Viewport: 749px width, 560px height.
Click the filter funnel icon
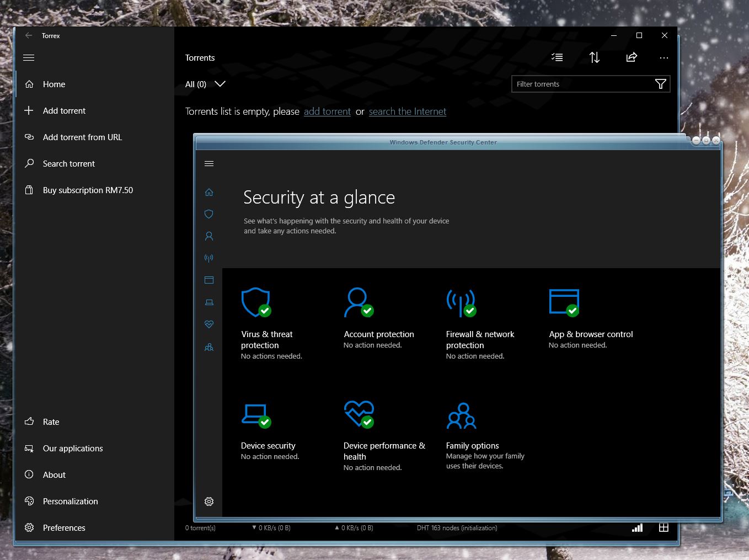point(660,84)
